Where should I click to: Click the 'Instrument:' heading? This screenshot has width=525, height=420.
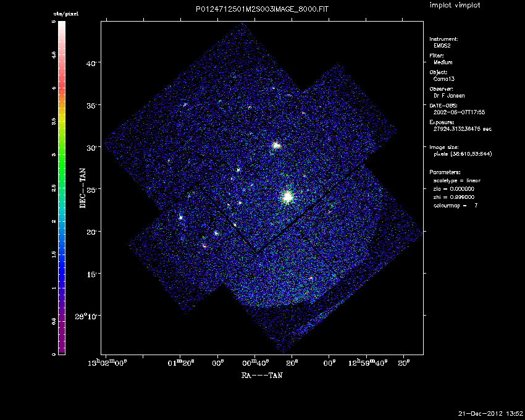click(443, 39)
